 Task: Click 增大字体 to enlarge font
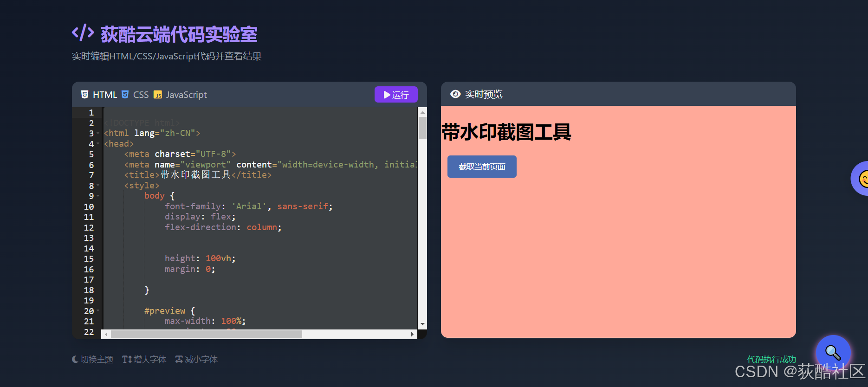click(x=144, y=359)
